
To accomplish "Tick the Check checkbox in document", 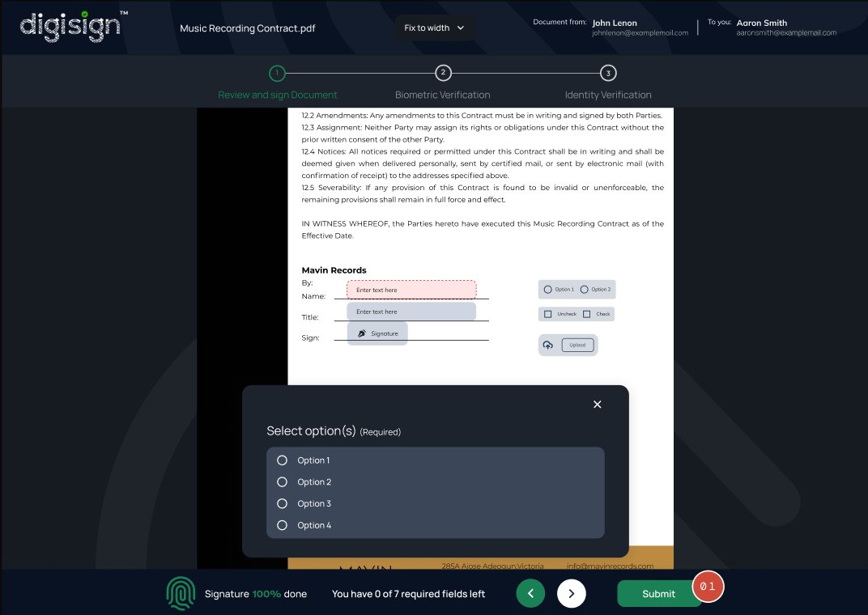I will 586,314.
